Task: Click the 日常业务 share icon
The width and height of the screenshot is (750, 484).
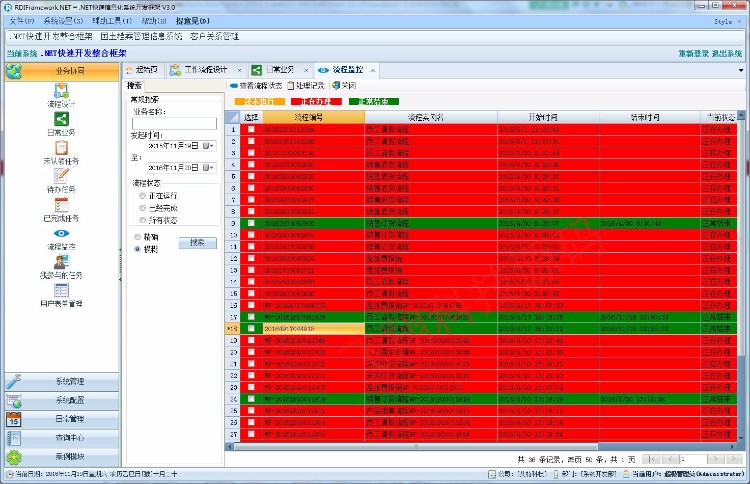Action: [60, 119]
